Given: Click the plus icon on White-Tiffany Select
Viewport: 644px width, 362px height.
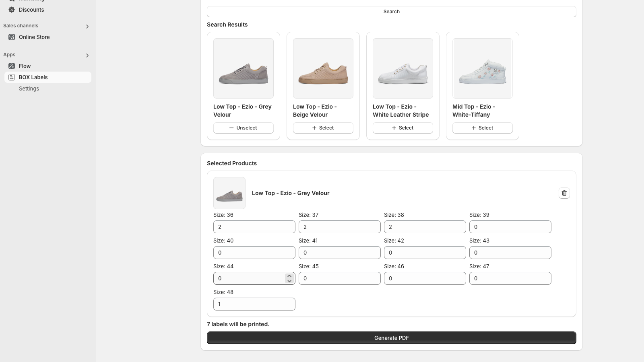Looking at the screenshot, I should (473, 128).
